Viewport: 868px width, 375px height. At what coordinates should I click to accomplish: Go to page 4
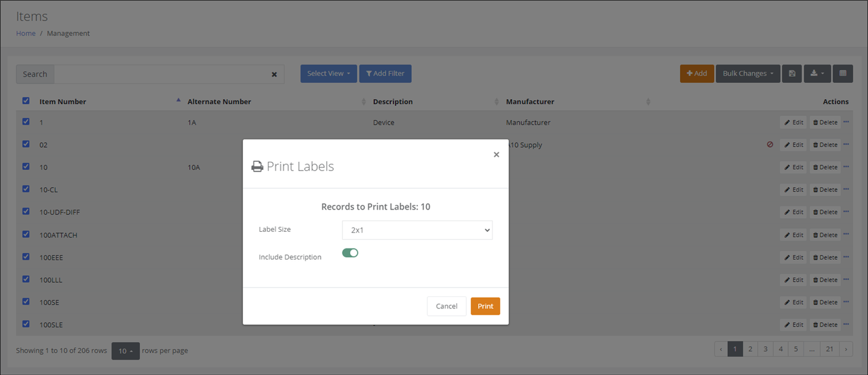pos(781,349)
